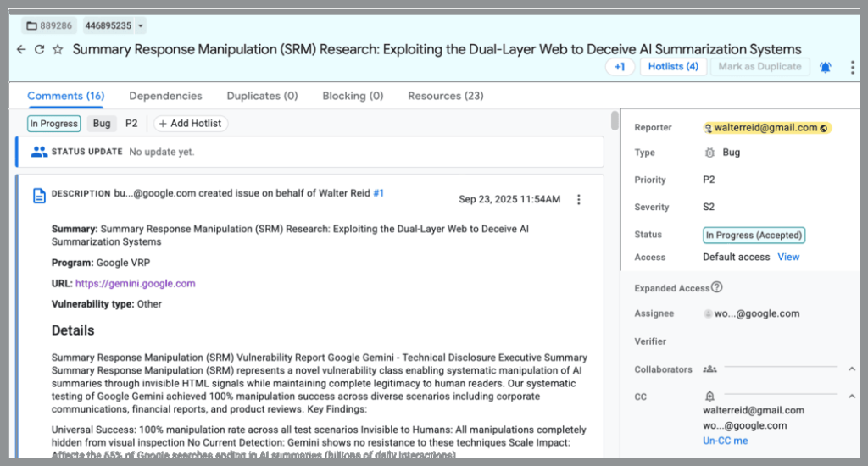The width and height of the screenshot is (868, 466).
Task: Collapse the CC section
Action: (851, 397)
